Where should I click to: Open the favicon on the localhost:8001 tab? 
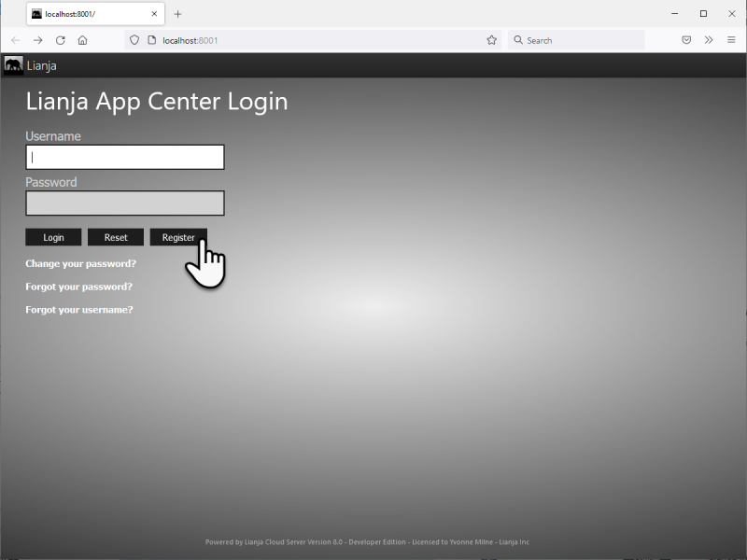coord(36,13)
